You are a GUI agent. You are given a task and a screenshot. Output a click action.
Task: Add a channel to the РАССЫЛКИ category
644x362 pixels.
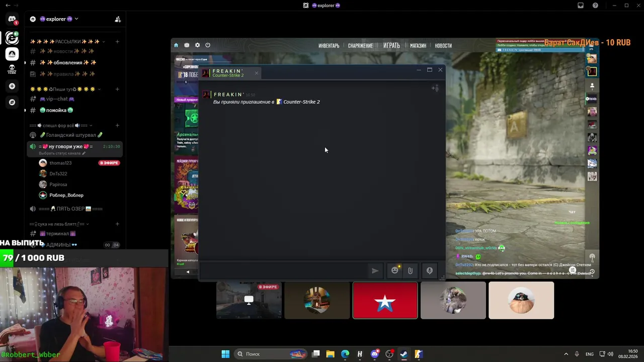pyautogui.click(x=117, y=42)
